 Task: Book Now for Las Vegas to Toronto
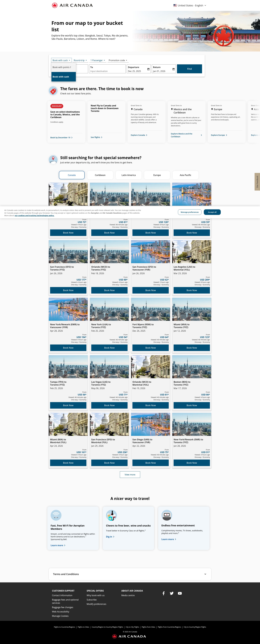tap(109, 405)
